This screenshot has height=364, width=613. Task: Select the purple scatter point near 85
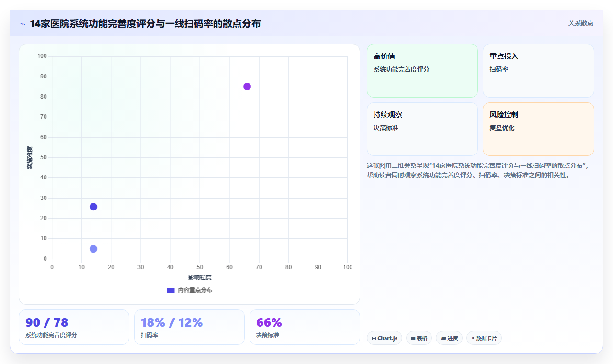(247, 87)
